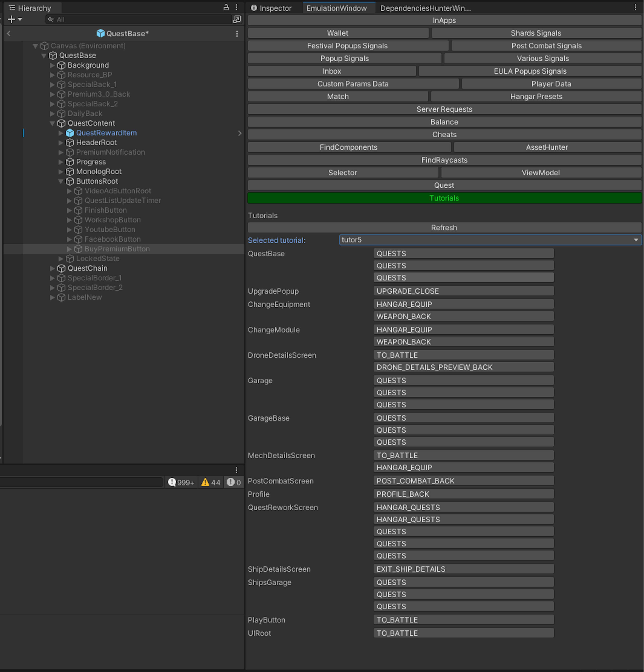Click the scene search toggle icon in Hierarchy
This screenshot has height=672, width=644.
237,20
